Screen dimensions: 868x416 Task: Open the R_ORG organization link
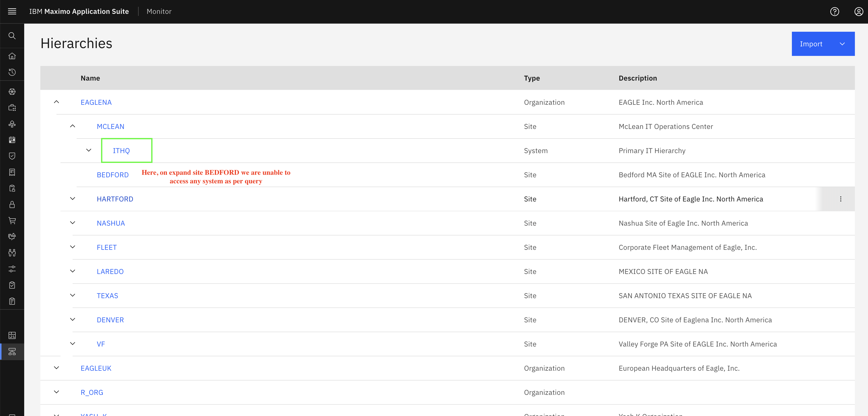(x=92, y=392)
